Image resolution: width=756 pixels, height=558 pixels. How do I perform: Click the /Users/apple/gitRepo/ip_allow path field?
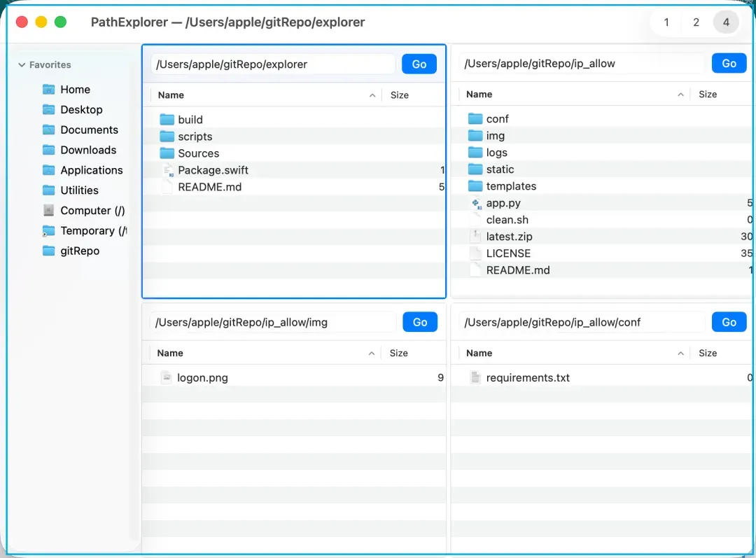click(582, 63)
